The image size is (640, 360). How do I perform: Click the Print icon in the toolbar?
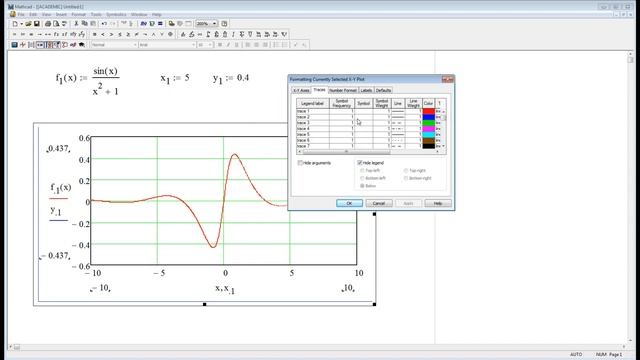(48, 24)
